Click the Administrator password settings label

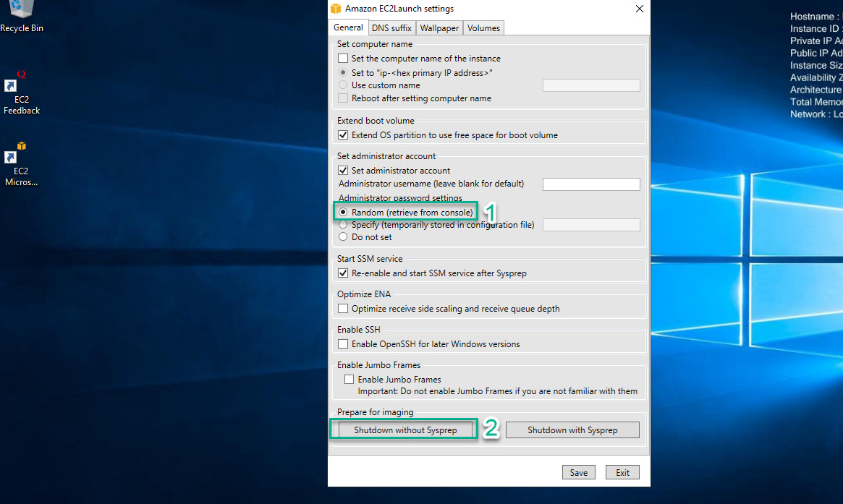click(400, 197)
